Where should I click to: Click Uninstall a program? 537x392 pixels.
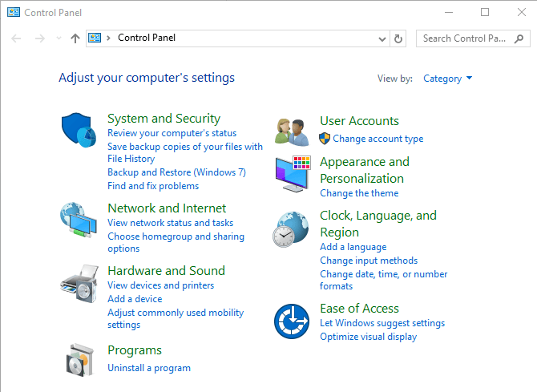pos(149,368)
